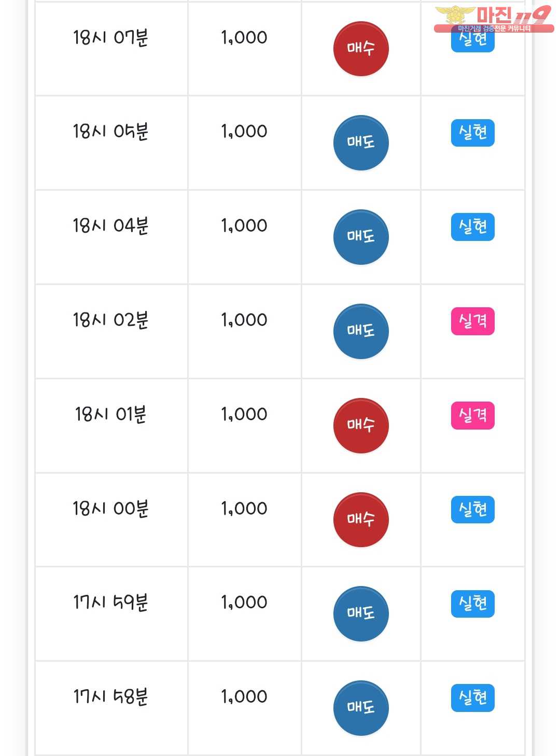Image resolution: width=560 pixels, height=756 pixels.
Task: Open the 마진119 logo in the corner
Action: click(493, 19)
